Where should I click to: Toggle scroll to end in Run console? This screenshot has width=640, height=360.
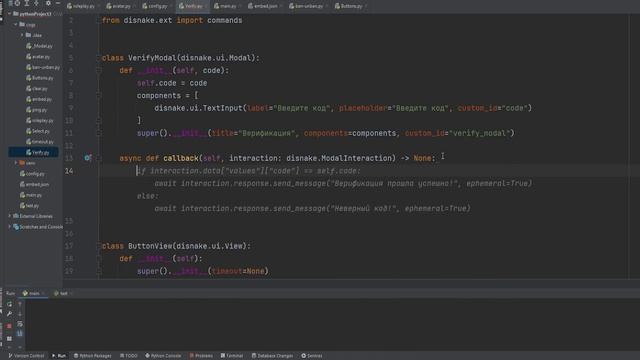pos(20,333)
